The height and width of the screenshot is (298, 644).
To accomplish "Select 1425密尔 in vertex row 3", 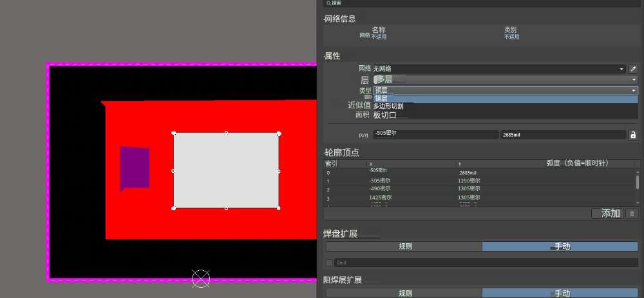I will click(381, 197).
